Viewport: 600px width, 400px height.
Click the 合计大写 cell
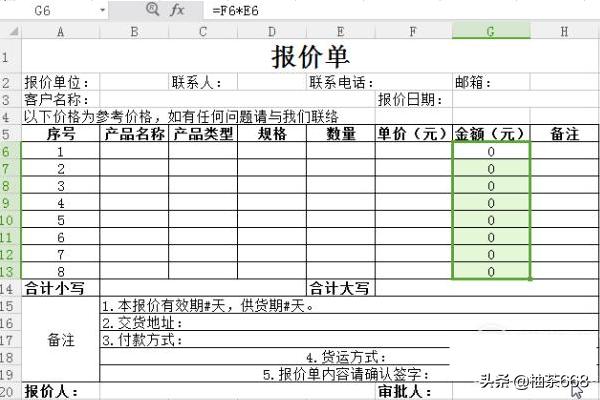click(340, 288)
